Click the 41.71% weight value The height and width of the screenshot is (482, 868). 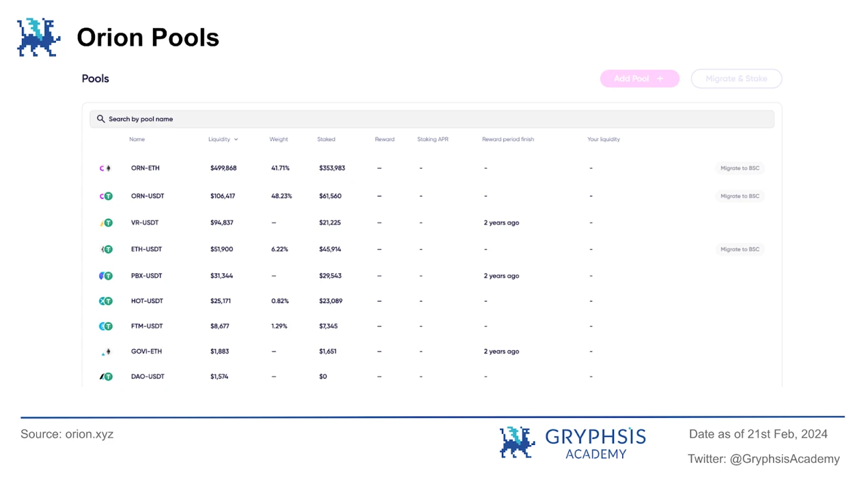tap(280, 168)
